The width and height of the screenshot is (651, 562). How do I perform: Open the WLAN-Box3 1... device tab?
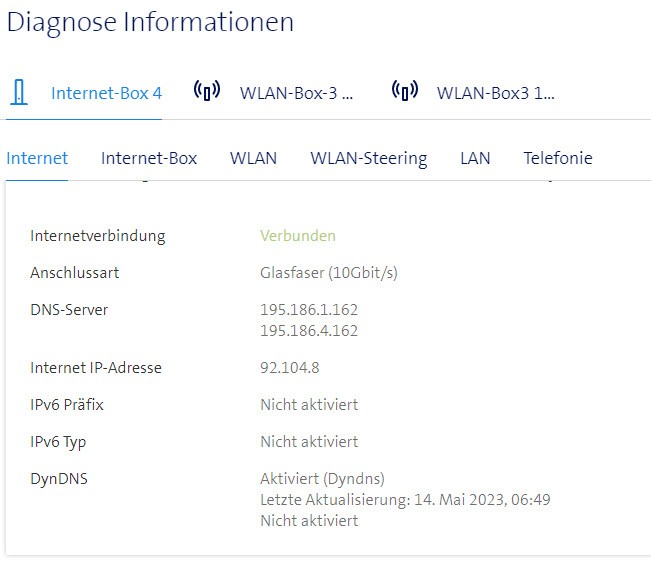(495, 93)
